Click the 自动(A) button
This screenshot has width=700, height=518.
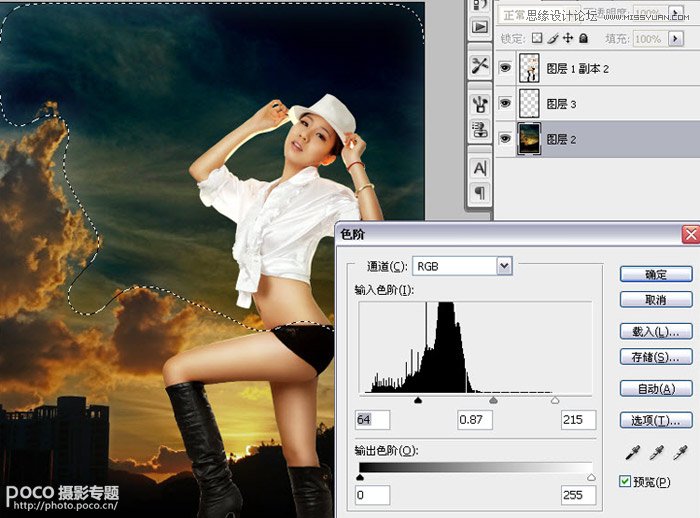[x=656, y=389]
